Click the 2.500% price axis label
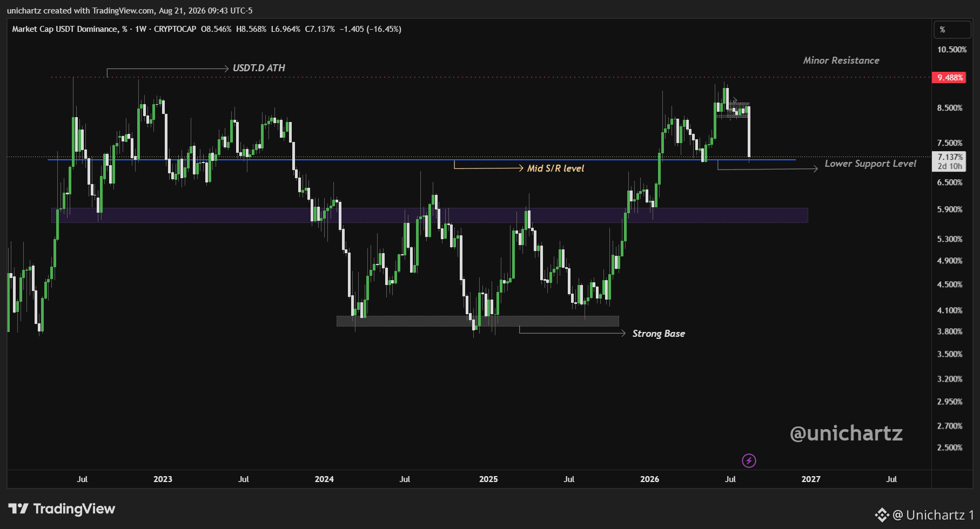980x529 pixels. (950, 447)
